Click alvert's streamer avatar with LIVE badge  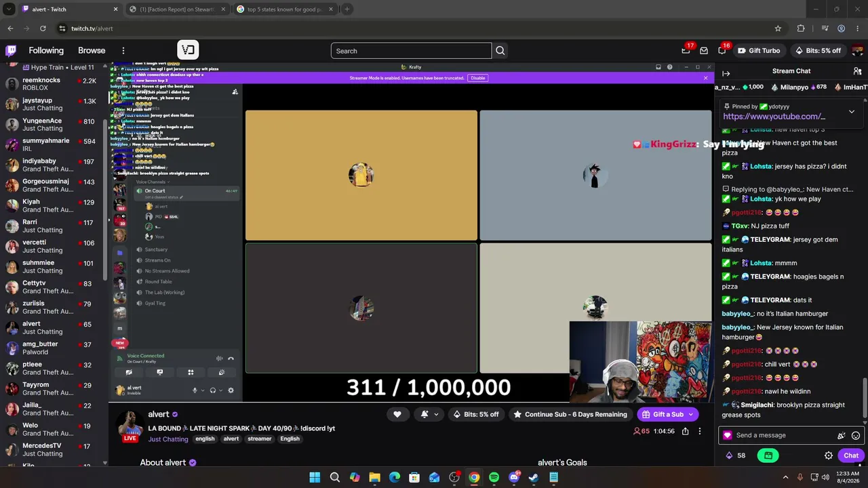pos(130,426)
